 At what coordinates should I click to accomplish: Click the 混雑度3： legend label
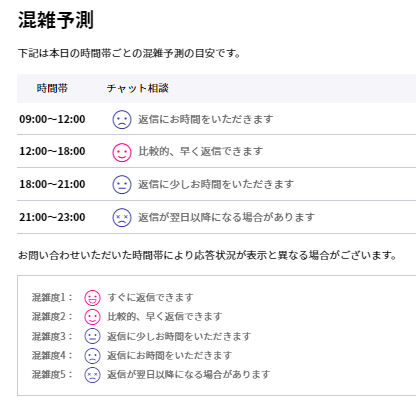[52, 336]
